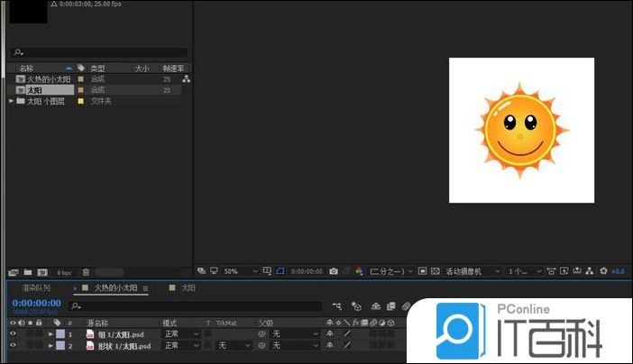The image size is (633, 364).
Task: Switch to the 渲染队列 tab
Action: pyautogui.click(x=36, y=288)
